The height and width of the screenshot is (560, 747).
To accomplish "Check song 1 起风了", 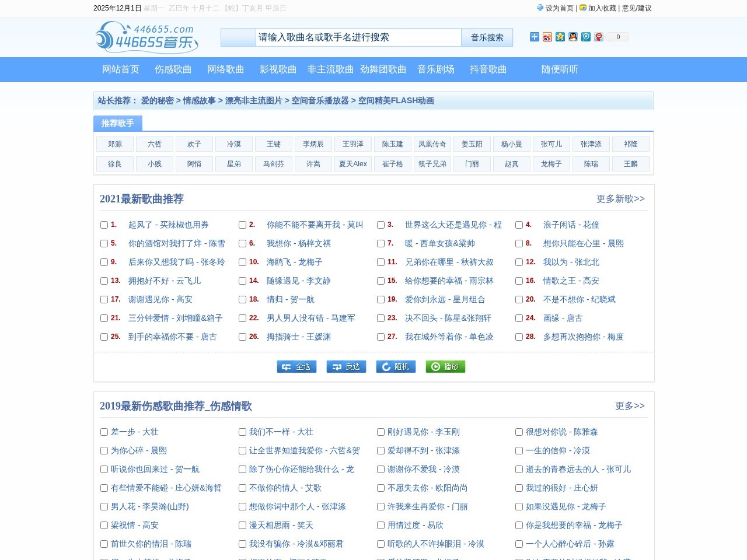I will click(104, 225).
